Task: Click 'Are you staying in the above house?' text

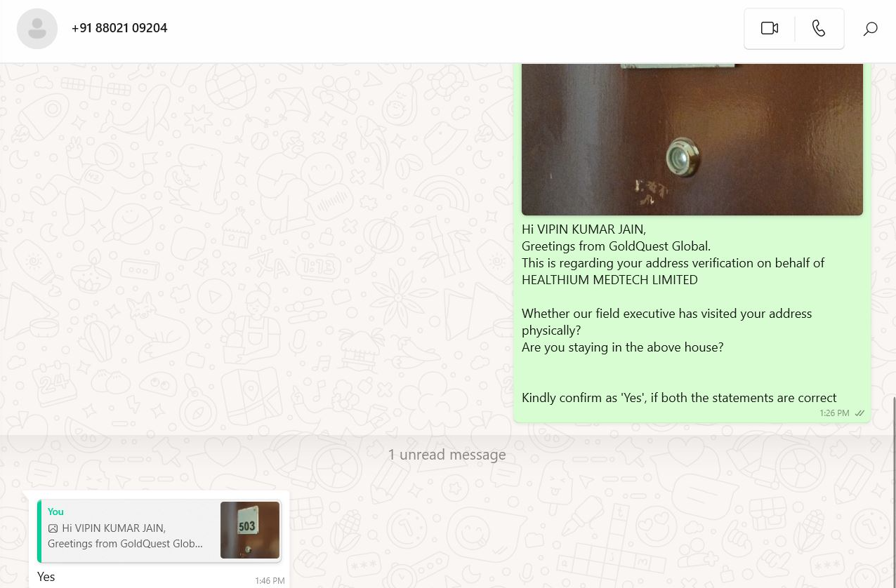Action: pyautogui.click(x=622, y=347)
